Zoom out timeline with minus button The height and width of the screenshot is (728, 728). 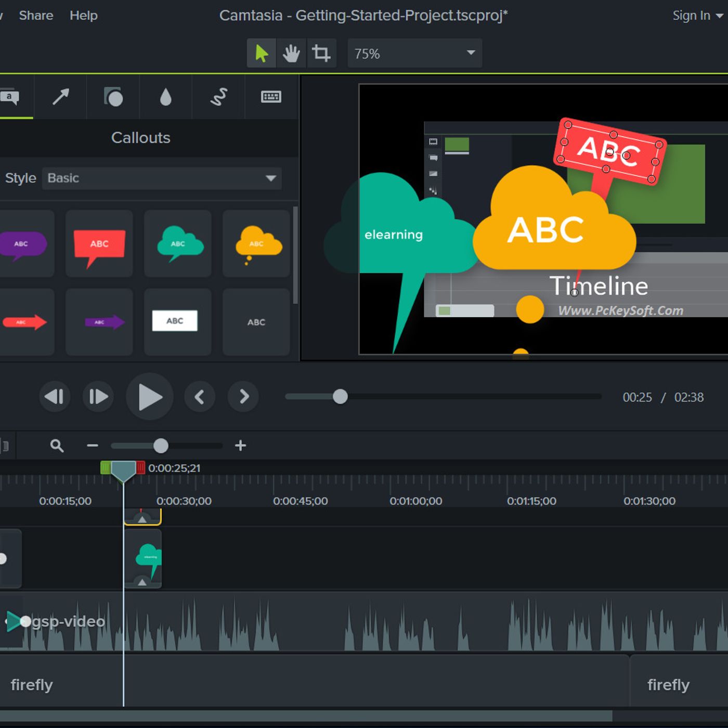coord(93,446)
